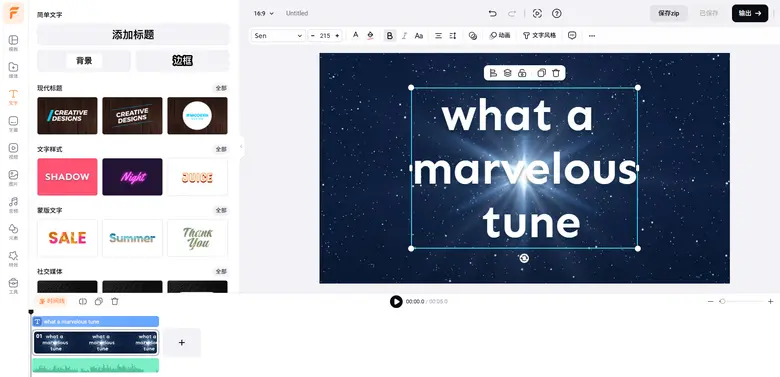View all 蒙版文字 mask texts
Screen dimensions: 780x377
[221, 210]
